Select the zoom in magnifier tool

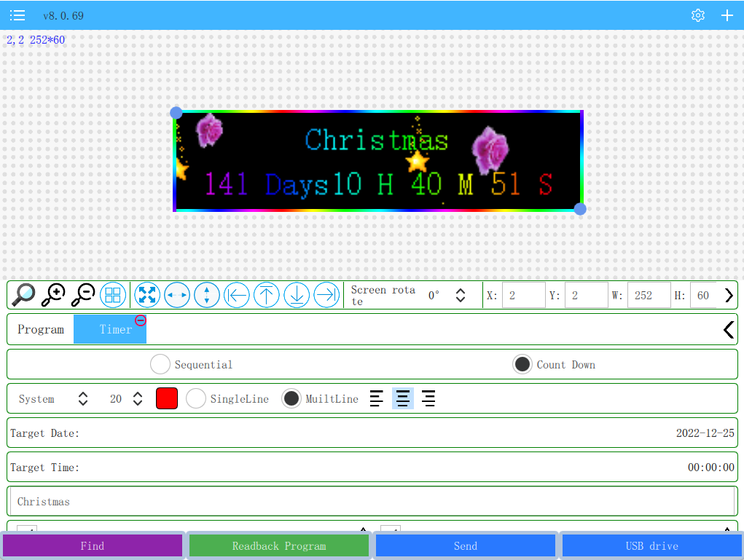[x=52, y=295]
